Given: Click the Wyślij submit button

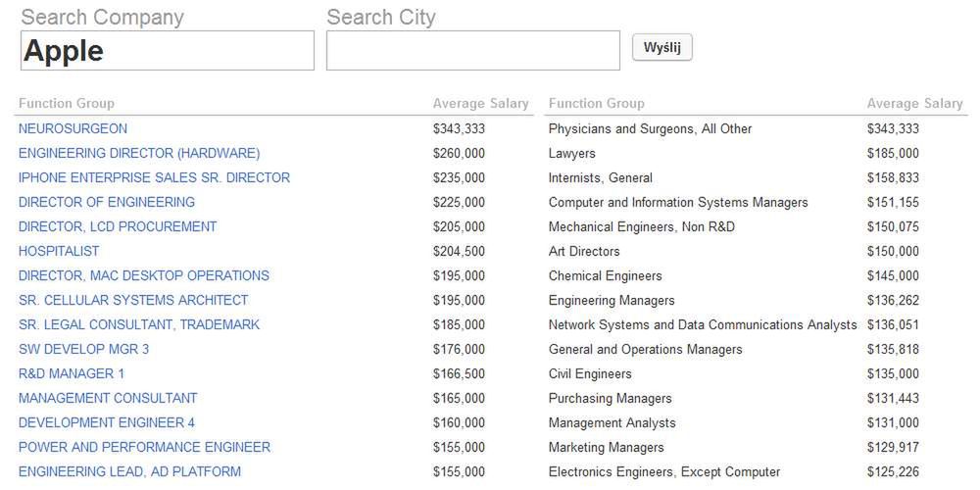Looking at the screenshot, I should click(x=661, y=47).
